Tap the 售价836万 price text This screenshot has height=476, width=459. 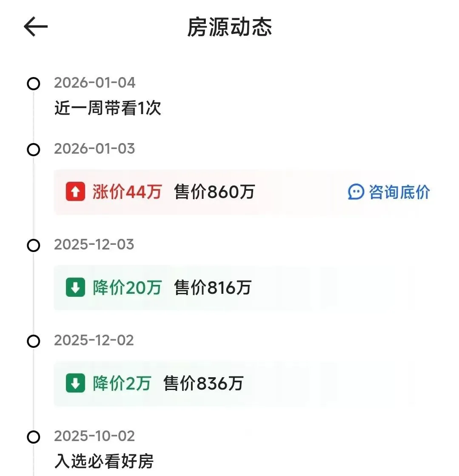coord(203,384)
